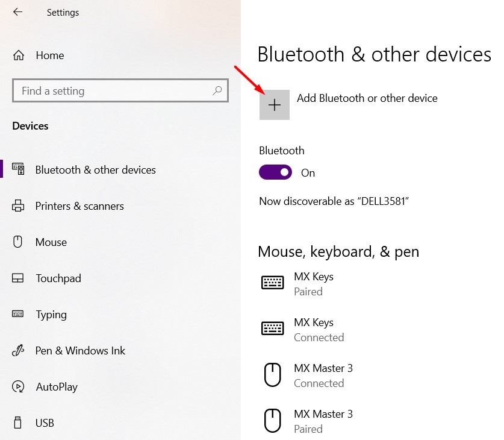The width and height of the screenshot is (504, 440).
Task: Click 'Add Bluetooth or other device' label
Action: pyautogui.click(x=367, y=98)
